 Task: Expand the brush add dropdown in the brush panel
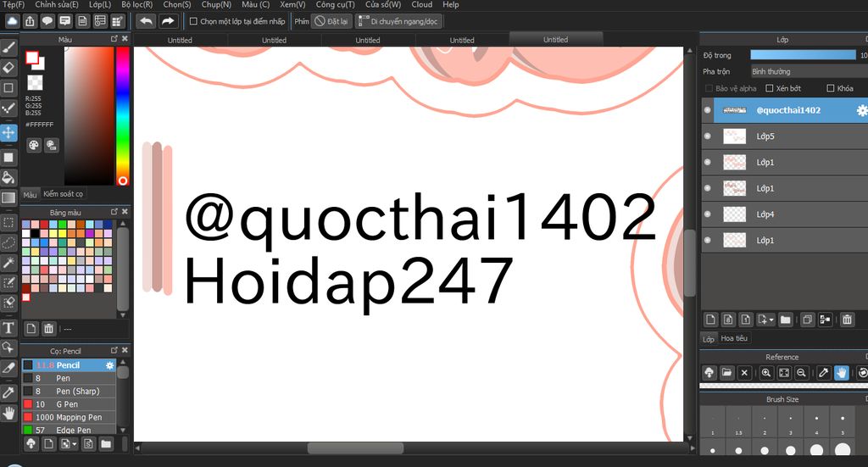[x=75, y=444]
